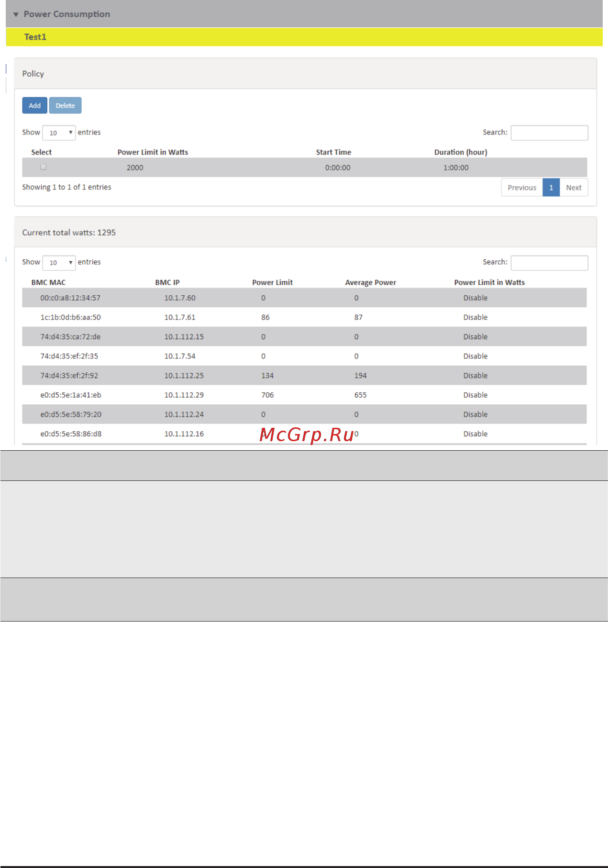The image size is (608, 868).
Task: Select MAC 1c:1b:0d:b6:aa:50 cell
Action: pyautogui.click(x=70, y=317)
